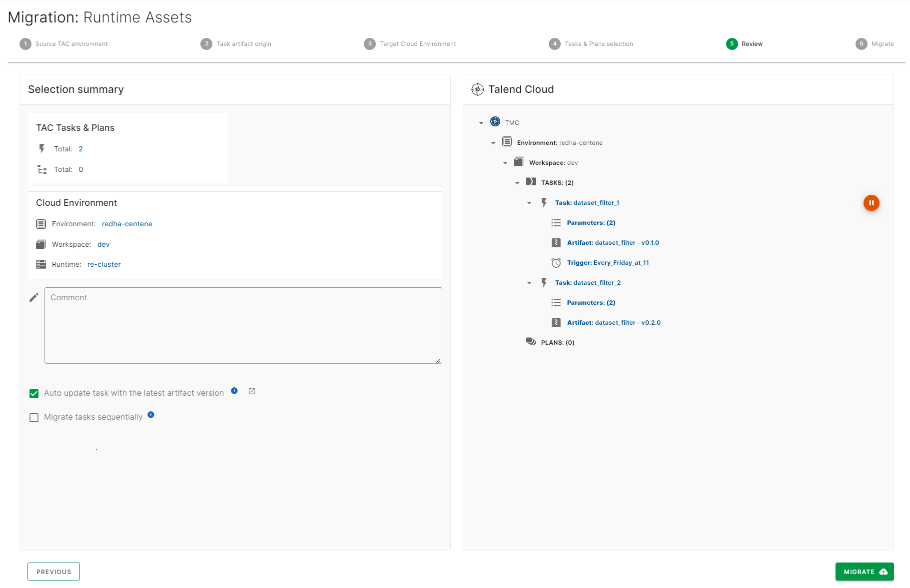Click the plans icon beside Total 0
This screenshot has height=588, width=910.
coord(42,169)
